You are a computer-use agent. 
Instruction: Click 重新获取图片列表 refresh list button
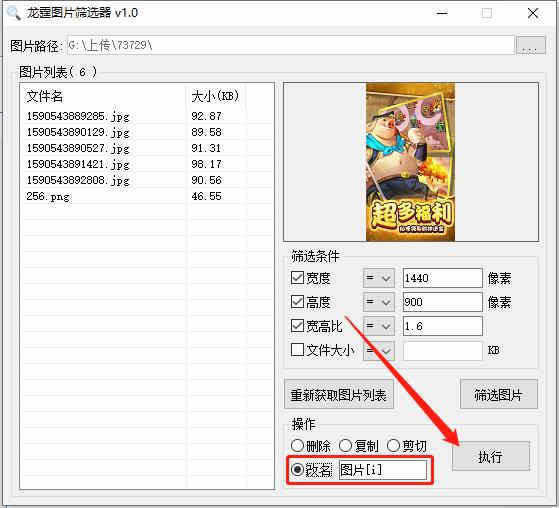click(x=339, y=395)
